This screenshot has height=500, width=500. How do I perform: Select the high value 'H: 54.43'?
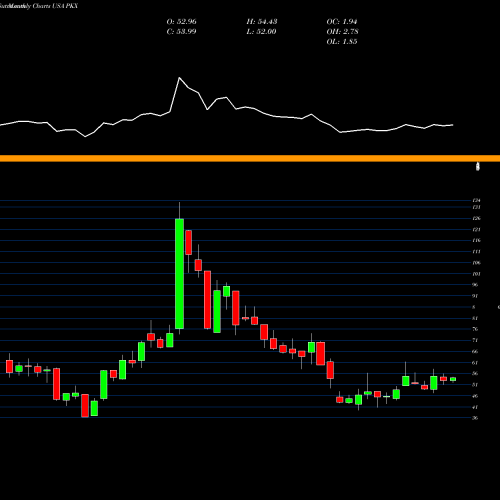pos(262,22)
